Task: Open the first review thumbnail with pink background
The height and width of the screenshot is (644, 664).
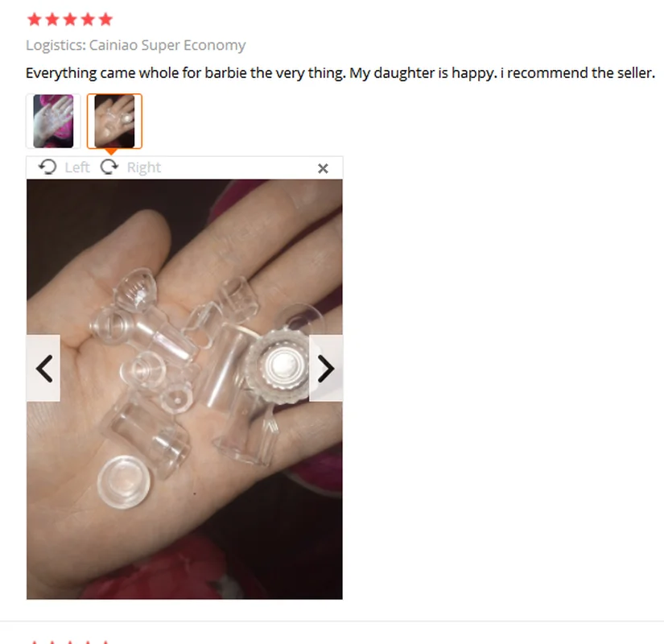Action: (x=53, y=122)
